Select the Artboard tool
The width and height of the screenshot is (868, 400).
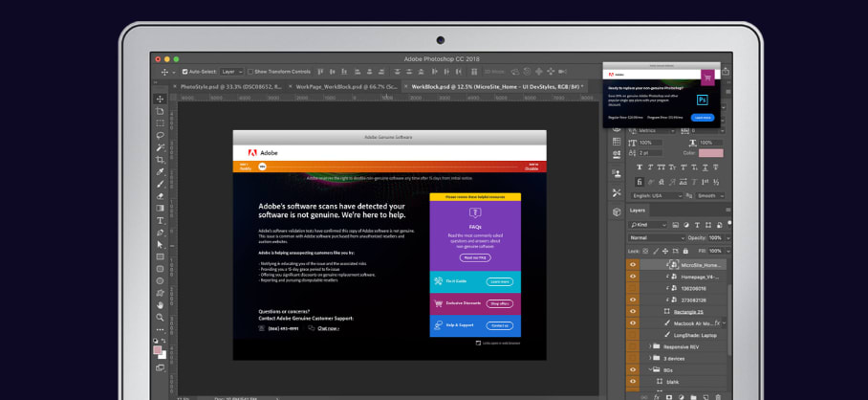[160, 111]
